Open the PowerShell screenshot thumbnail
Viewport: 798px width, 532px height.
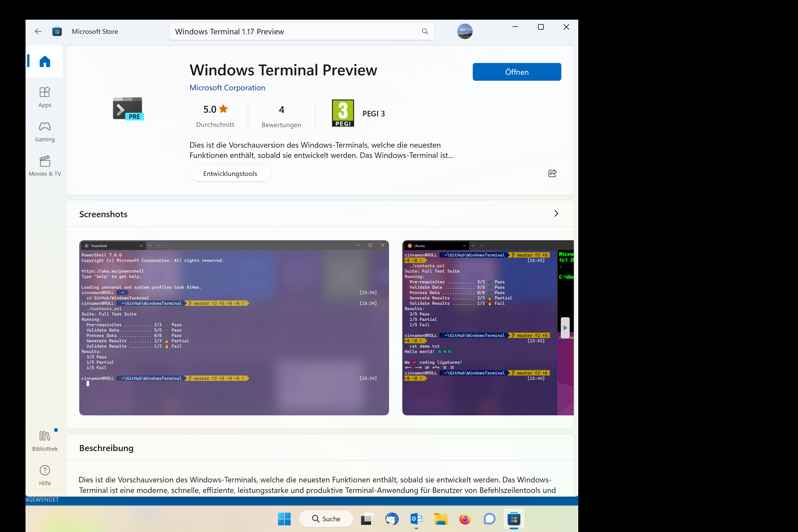coord(234,328)
